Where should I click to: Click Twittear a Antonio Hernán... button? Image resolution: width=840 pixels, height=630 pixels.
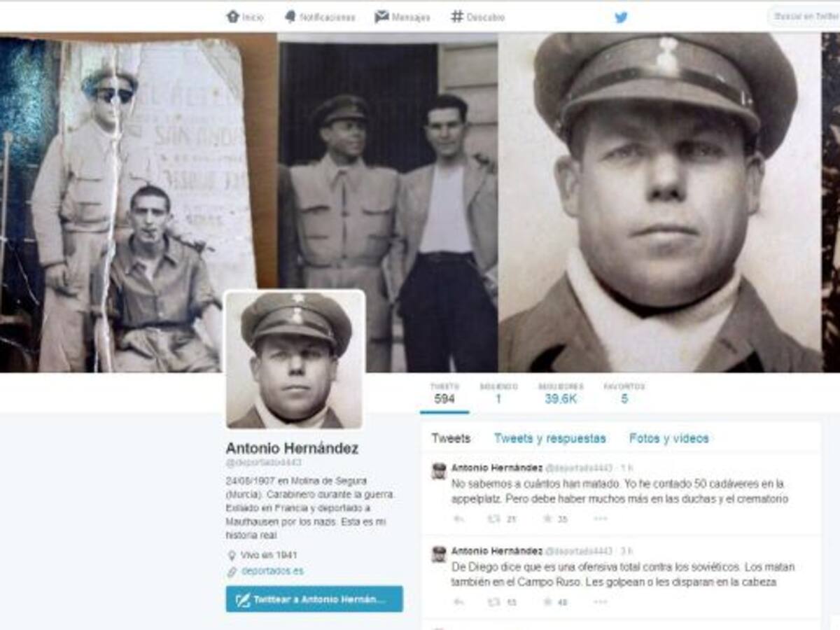click(x=314, y=599)
